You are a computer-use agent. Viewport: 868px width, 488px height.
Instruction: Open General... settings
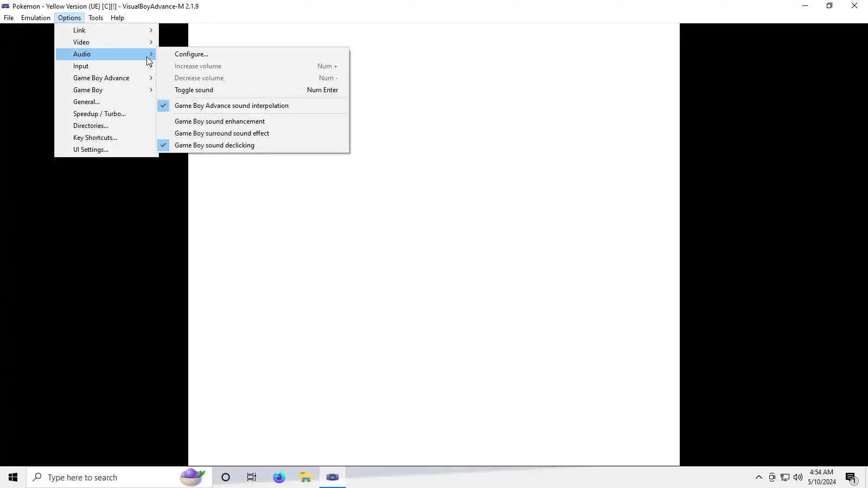(x=106, y=102)
